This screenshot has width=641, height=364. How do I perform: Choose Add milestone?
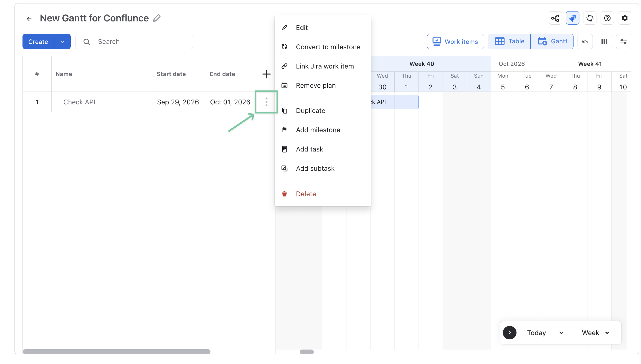click(x=323, y=130)
